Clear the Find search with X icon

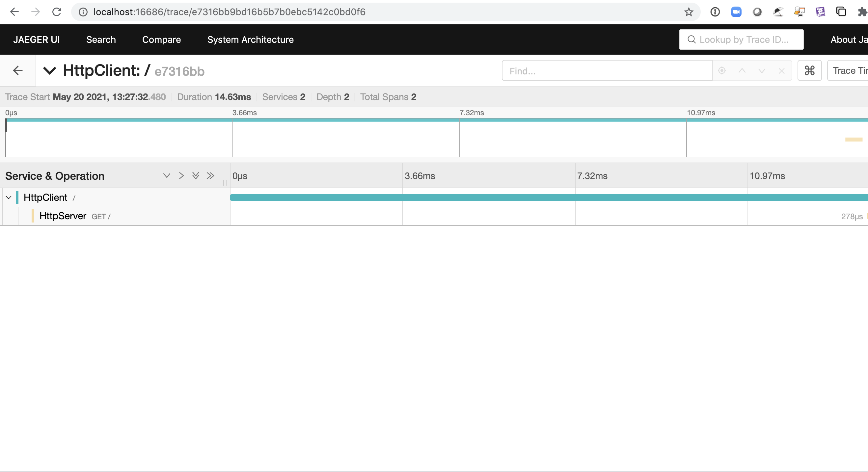(x=781, y=71)
